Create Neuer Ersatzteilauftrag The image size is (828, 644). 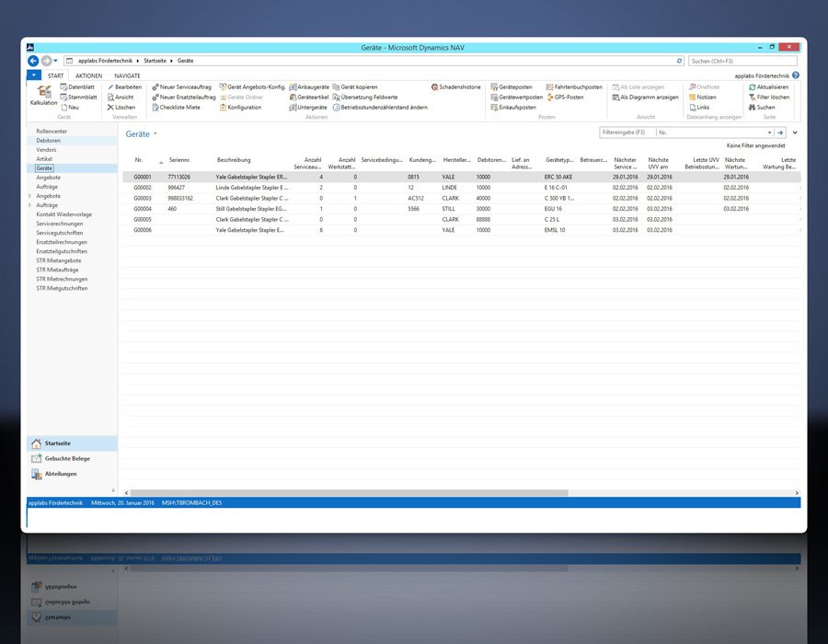pyautogui.click(x=184, y=98)
